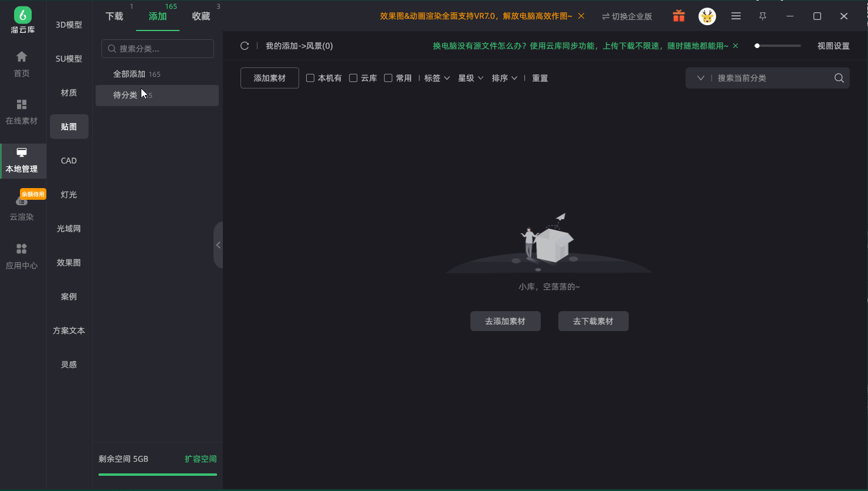This screenshot has height=491, width=868.
Task: Toggle the 本机有 checkbox
Action: pyautogui.click(x=310, y=78)
